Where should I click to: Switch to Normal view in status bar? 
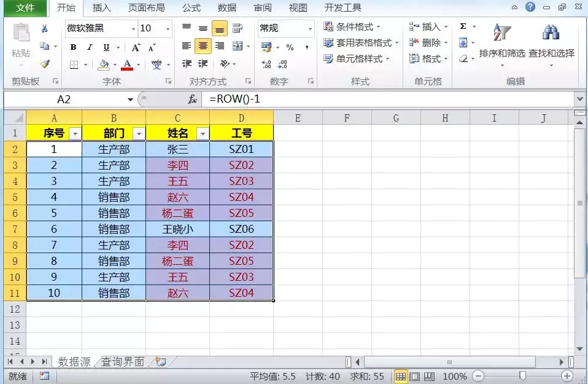[x=401, y=376]
